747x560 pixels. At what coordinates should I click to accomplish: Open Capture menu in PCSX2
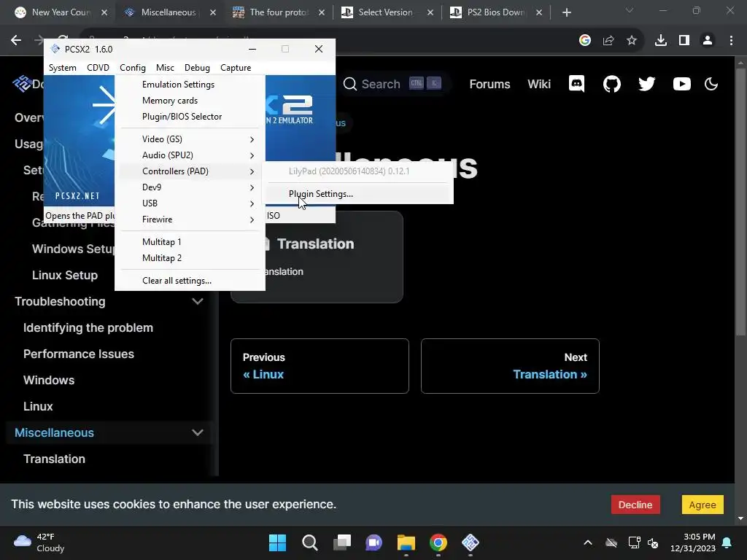point(236,68)
